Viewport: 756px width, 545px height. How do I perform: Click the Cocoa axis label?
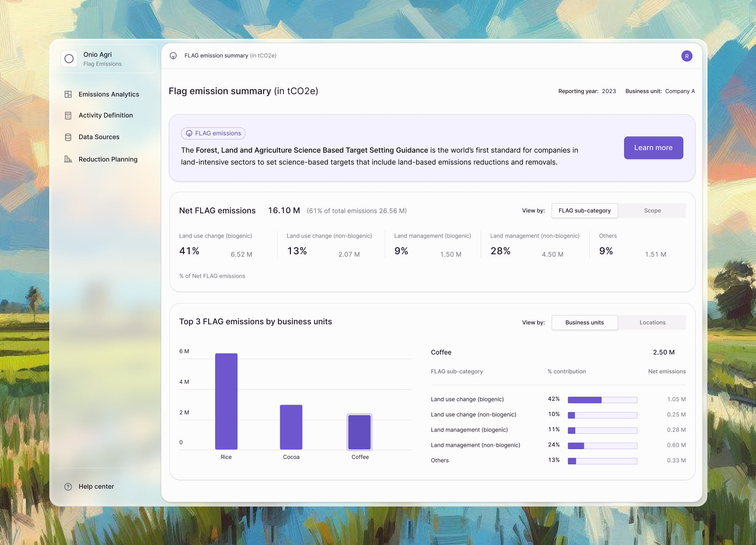tap(291, 457)
